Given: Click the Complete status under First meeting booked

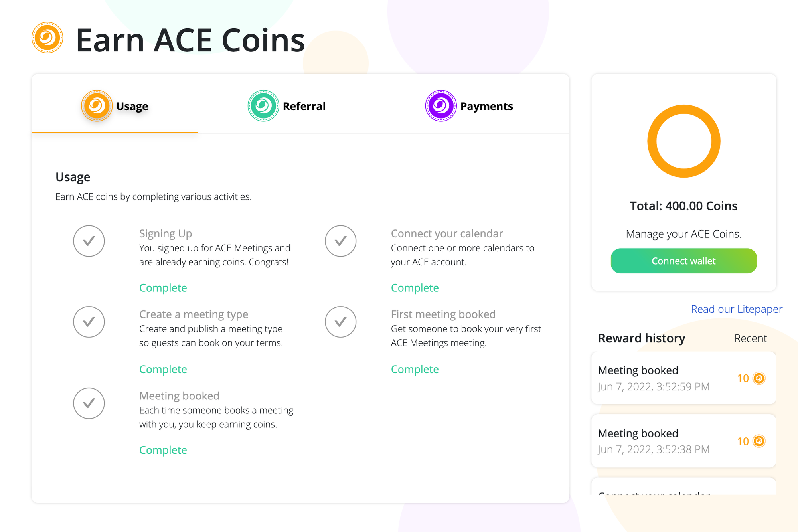Looking at the screenshot, I should click(x=415, y=369).
